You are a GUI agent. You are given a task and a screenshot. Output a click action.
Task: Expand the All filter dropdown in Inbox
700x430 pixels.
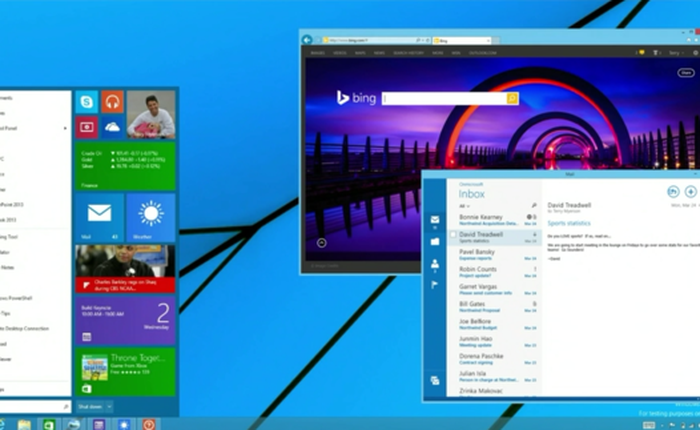[464, 206]
